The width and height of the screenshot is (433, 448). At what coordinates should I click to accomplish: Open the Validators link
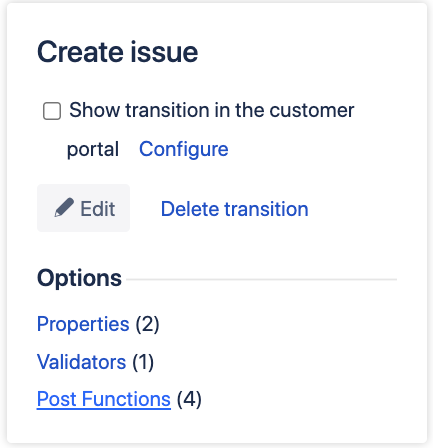click(82, 362)
